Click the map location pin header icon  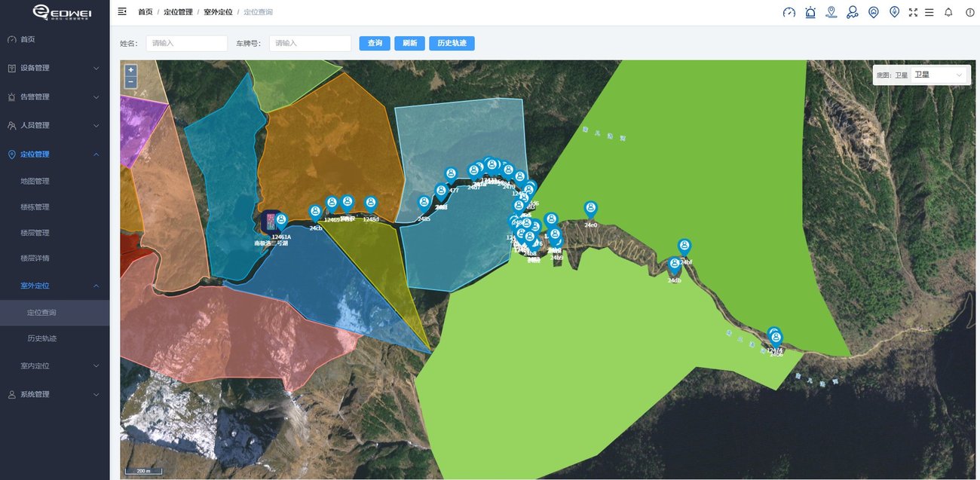831,12
